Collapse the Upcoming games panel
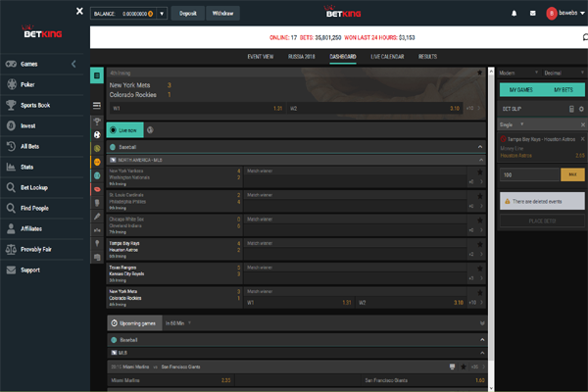 click(x=482, y=323)
